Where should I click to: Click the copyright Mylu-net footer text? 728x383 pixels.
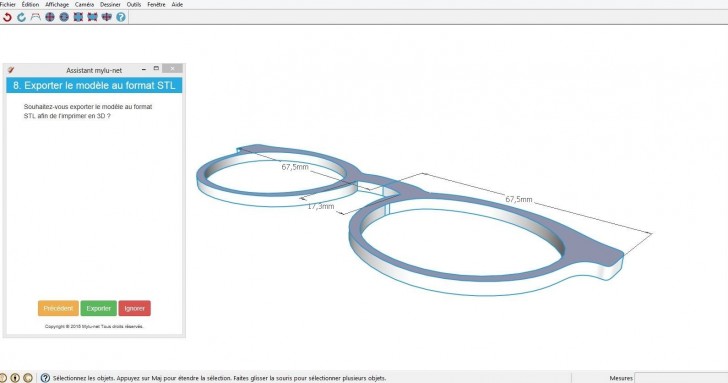[94, 326]
